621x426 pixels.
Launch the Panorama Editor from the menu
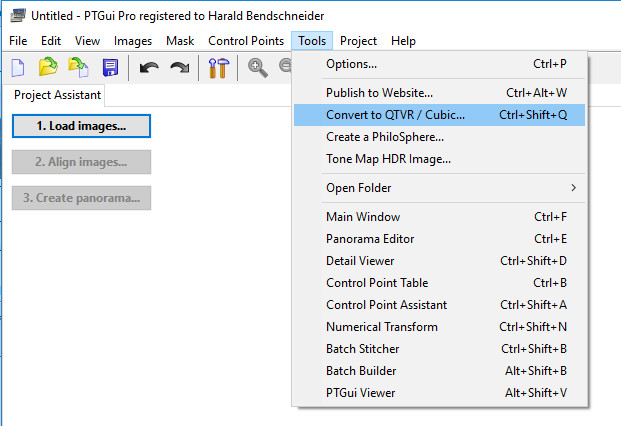(440, 239)
